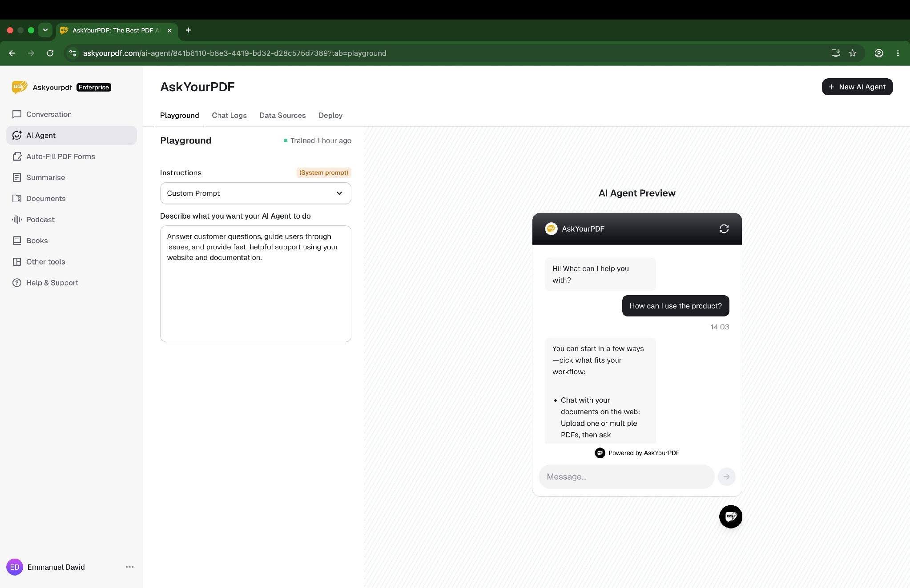The image size is (910, 588).
Task: Click the Summarise document icon
Action: (x=17, y=177)
